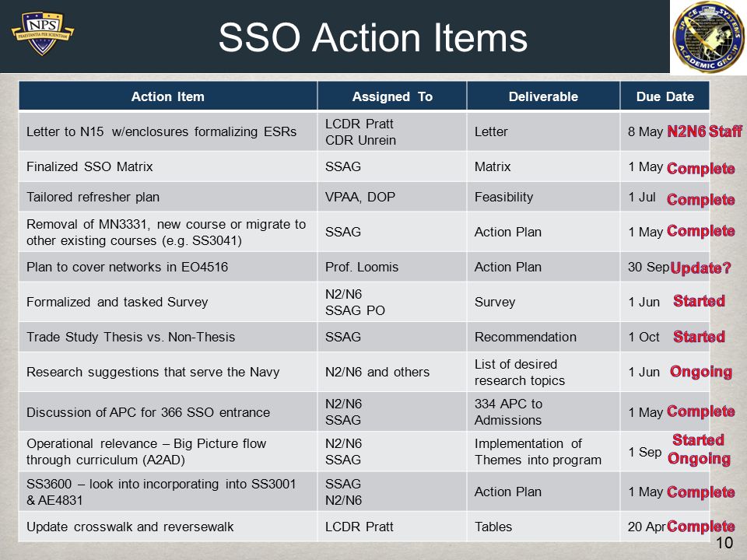This screenshot has height=560, width=747.
Task: Click the NPS shield logo
Action: [x=43, y=34]
